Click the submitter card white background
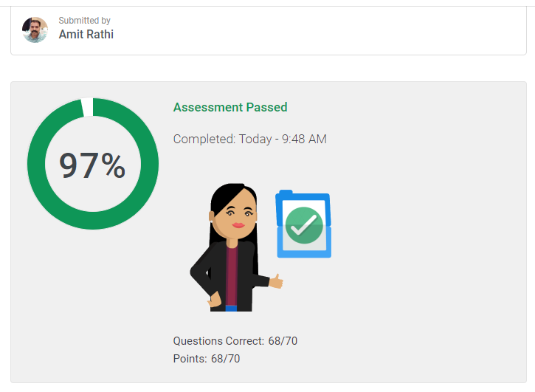Image resolution: width=535 pixels, height=392 pixels. [307, 31]
